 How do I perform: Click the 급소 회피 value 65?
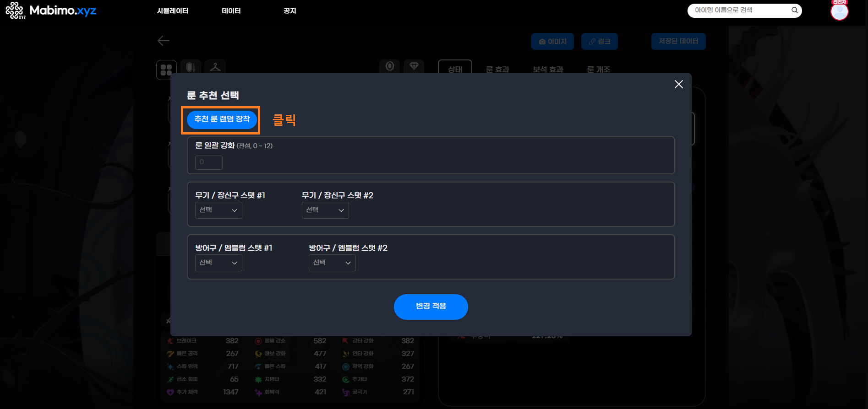point(234,379)
